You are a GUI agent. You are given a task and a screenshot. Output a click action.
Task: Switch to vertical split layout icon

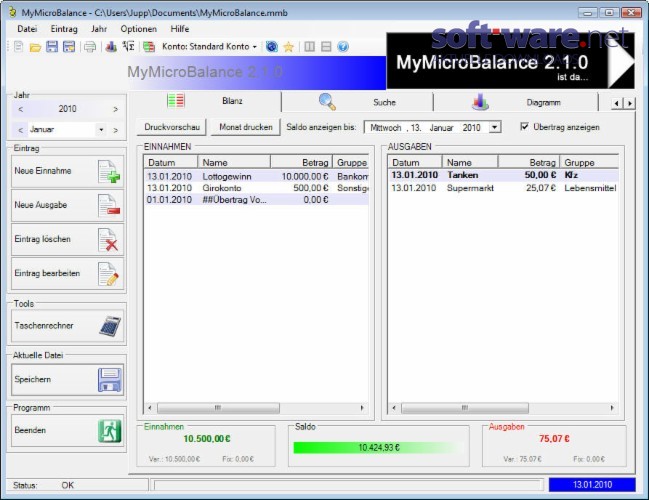tap(309, 46)
